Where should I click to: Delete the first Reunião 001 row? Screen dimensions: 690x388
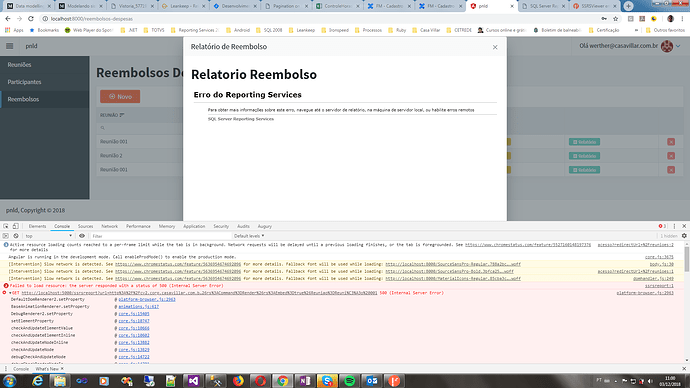click(x=671, y=142)
